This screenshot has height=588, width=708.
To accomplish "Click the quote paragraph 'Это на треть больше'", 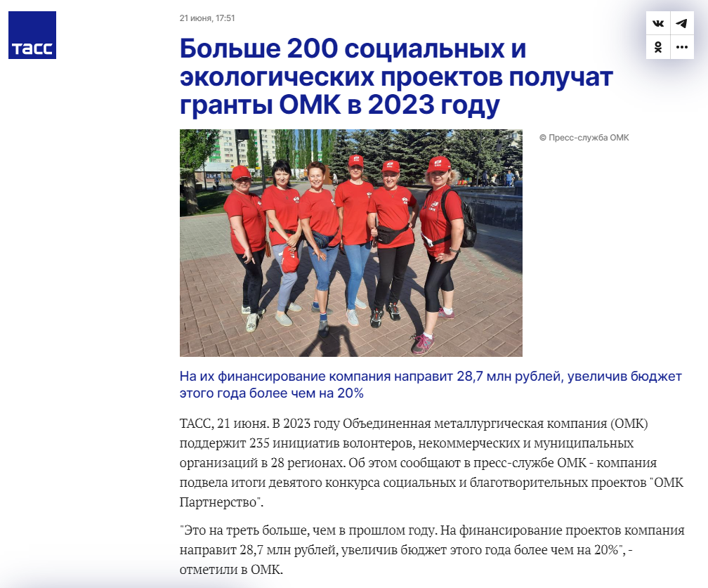I will click(432, 549).
